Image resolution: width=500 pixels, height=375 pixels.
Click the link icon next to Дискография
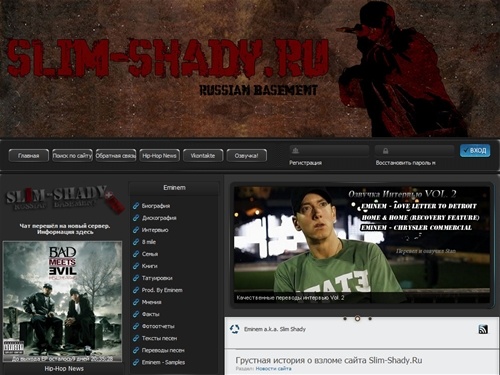coord(136,218)
